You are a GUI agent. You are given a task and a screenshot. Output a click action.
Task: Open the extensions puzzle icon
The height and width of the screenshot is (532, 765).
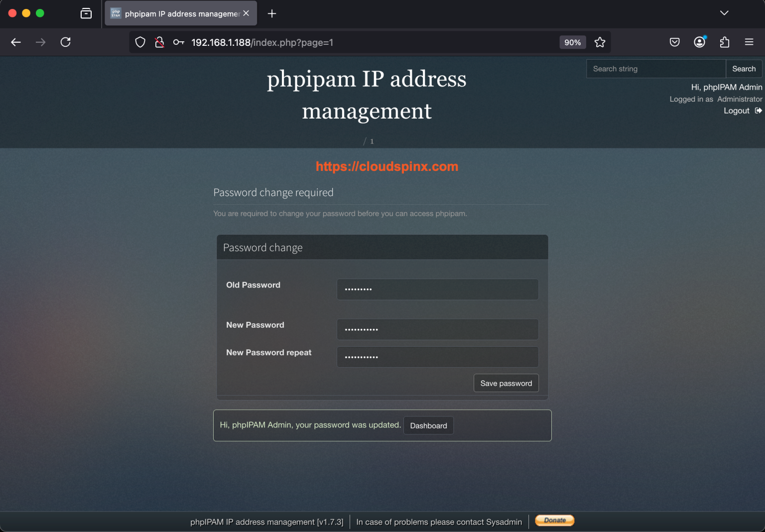click(724, 42)
